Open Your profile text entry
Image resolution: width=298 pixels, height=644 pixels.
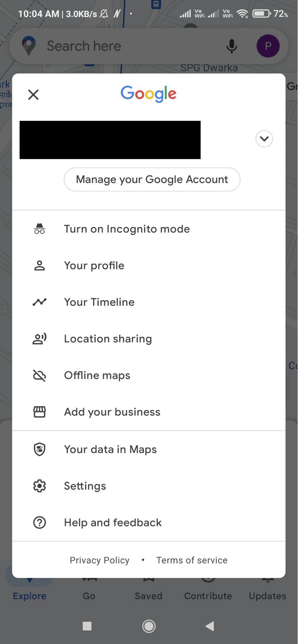point(94,266)
